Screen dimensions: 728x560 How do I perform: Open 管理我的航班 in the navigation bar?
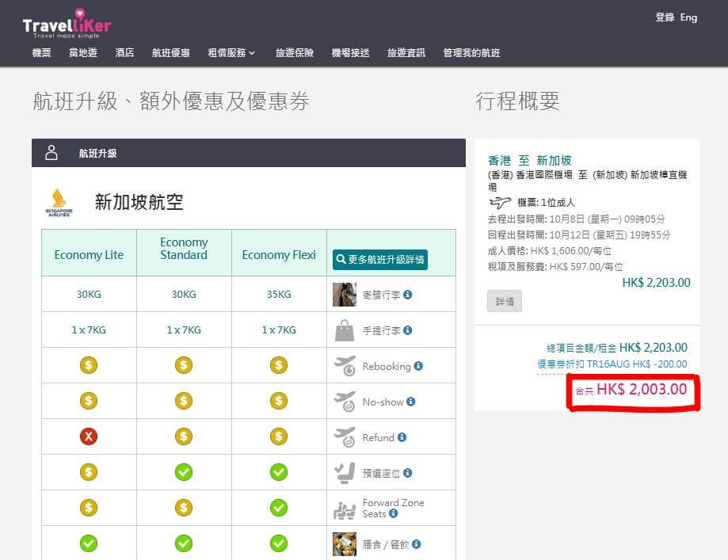click(x=471, y=53)
